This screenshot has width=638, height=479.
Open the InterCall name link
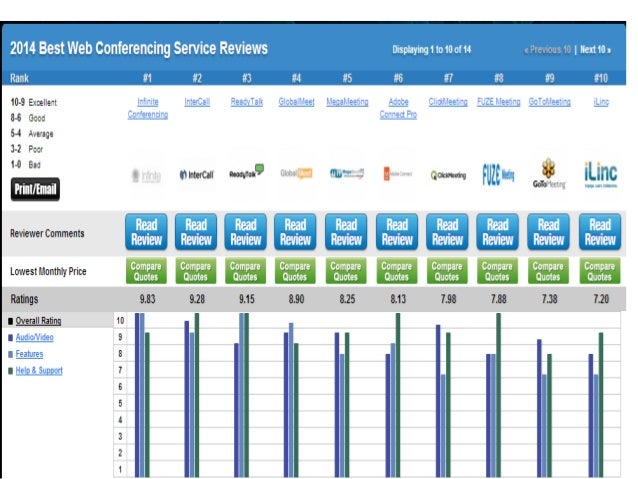(197, 102)
